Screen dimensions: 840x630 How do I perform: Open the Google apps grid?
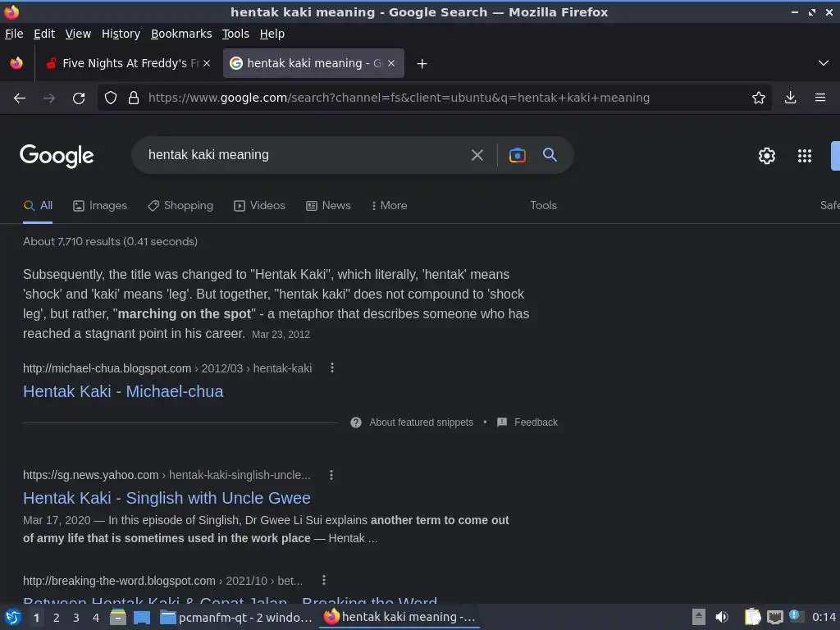804,155
